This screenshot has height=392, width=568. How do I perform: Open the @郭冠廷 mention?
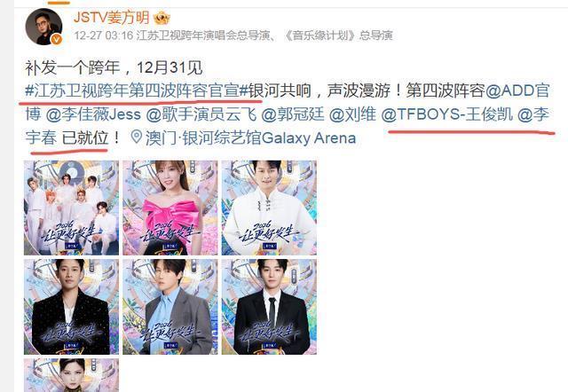(293, 114)
